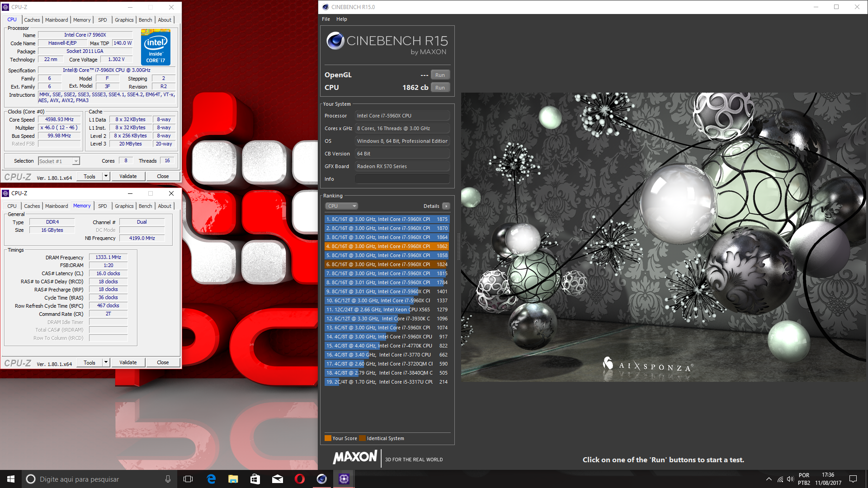This screenshot has width=868, height=488.
Task: Open network status tray icon
Action: pyautogui.click(x=780, y=479)
